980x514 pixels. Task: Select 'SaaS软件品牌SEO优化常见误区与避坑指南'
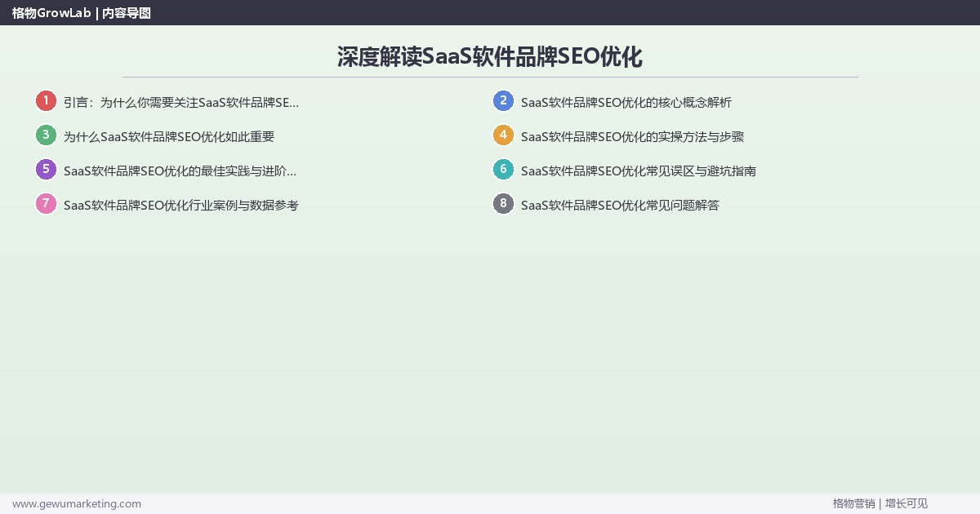[x=639, y=171]
